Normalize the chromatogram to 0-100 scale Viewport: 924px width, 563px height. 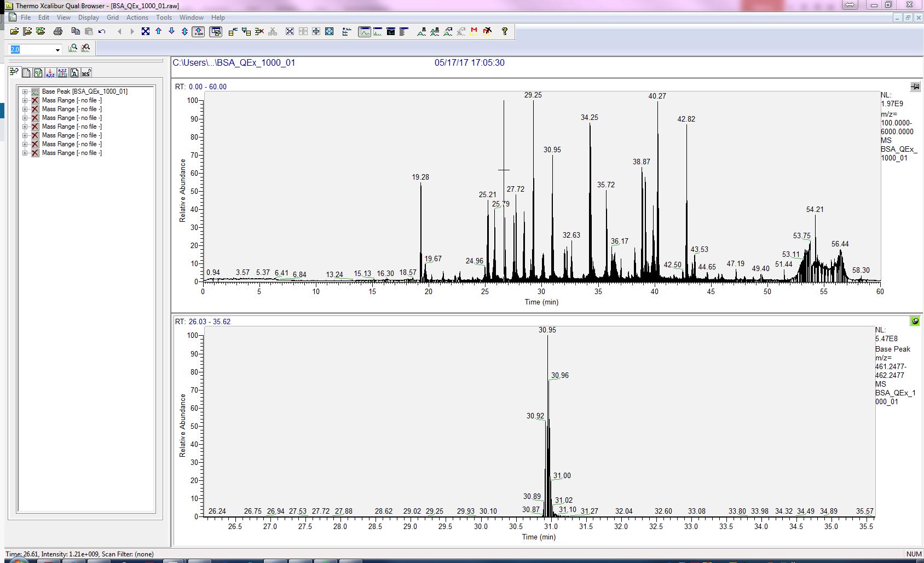(198, 31)
